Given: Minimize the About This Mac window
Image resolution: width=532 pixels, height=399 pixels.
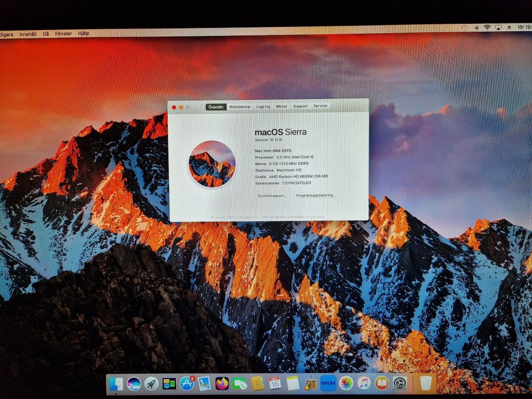Looking at the screenshot, I should click(x=181, y=107).
